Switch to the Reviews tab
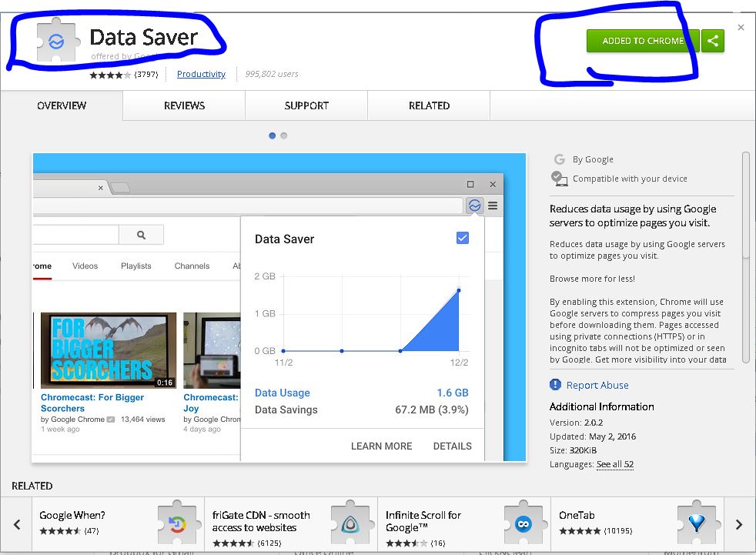756x555 pixels. (x=184, y=105)
